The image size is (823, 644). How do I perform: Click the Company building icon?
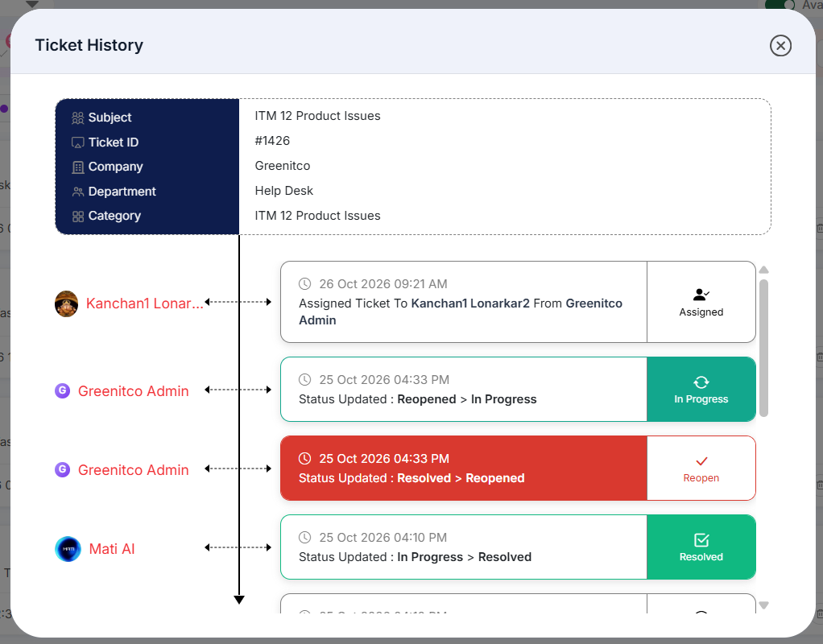click(x=77, y=167)
